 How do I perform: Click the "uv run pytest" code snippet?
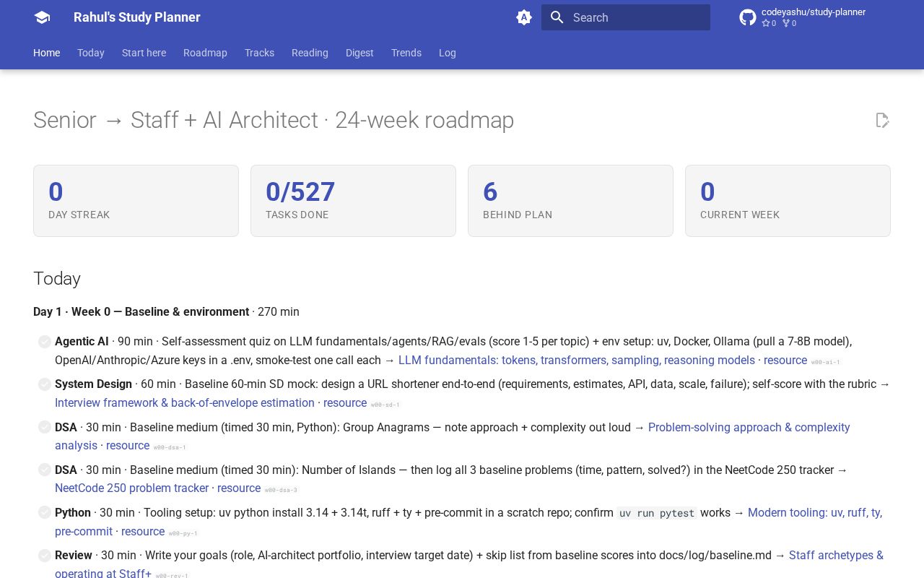(x=657, y=513)
